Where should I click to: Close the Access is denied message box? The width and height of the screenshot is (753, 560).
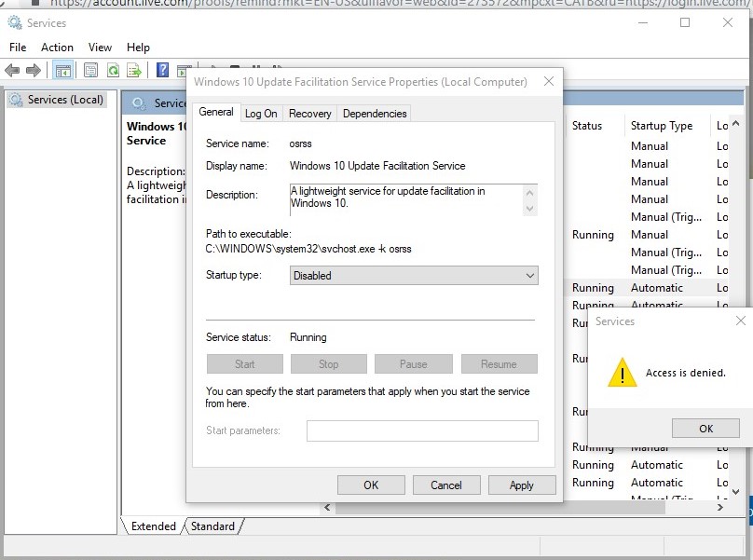[741, 321]
